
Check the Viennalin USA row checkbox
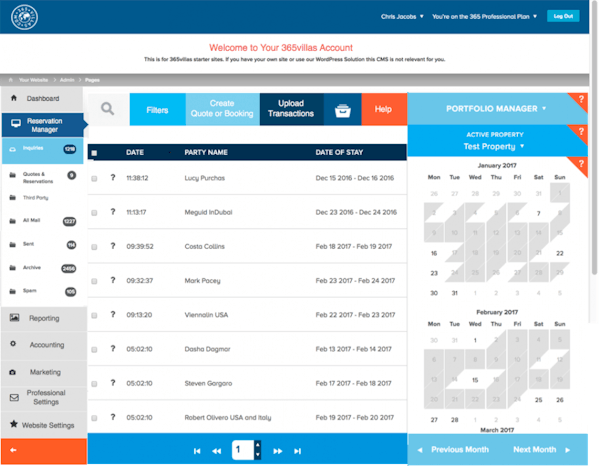[x=94, y=316]
